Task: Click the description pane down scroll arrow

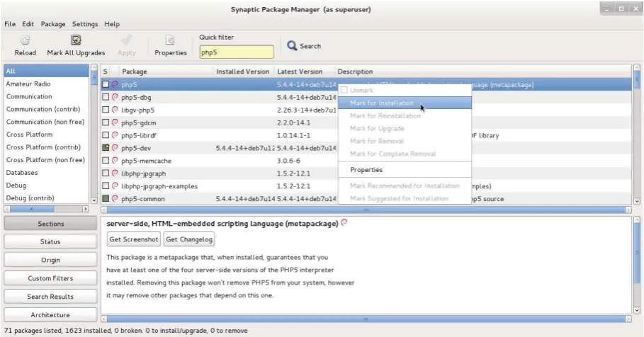Action: click(637, 311)
